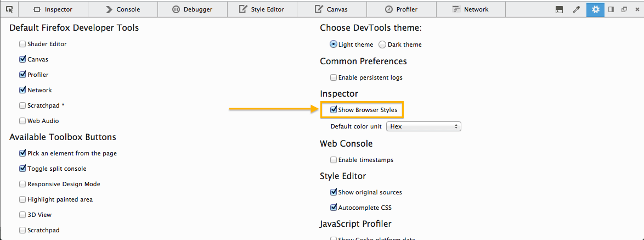Image resolution: width=644 pixels, height=240 pixels.
Task: Click the element picker icon
Action: coord(10,9)
